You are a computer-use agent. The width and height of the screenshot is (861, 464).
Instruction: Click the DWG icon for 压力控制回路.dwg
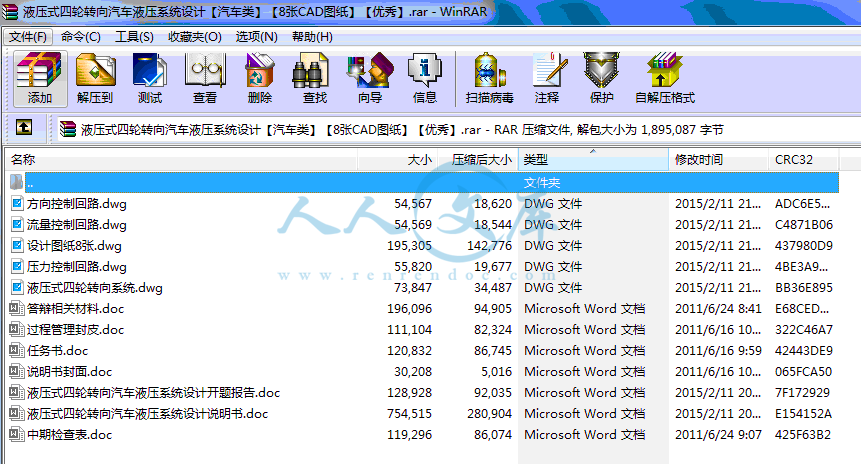17,267
